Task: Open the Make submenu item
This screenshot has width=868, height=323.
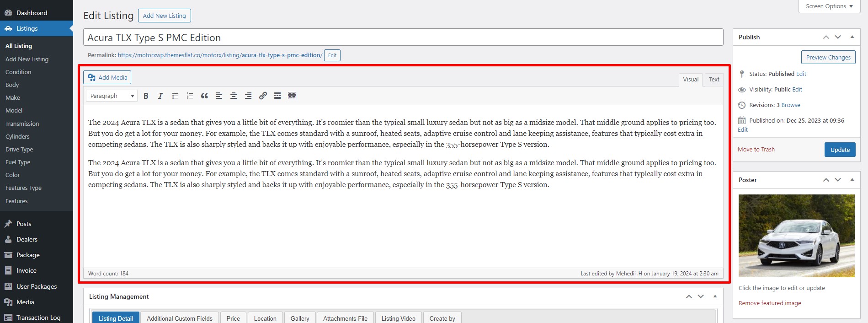Action: click(x=13, y=97)
